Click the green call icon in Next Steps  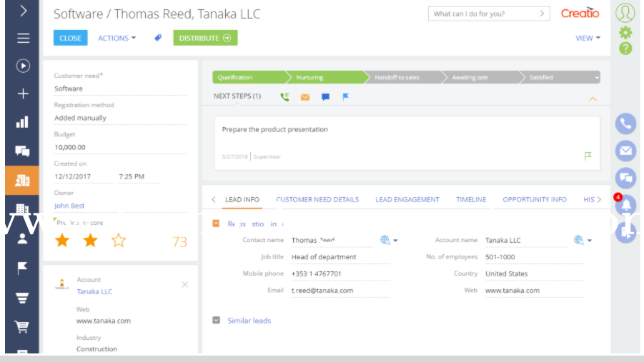tap(284, 97)
